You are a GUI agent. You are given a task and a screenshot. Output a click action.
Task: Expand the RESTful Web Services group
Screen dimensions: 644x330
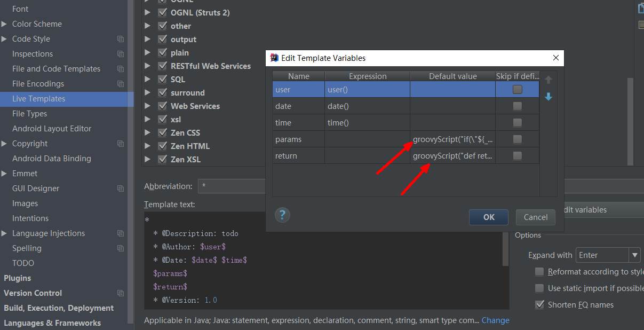tap(148, 66)
